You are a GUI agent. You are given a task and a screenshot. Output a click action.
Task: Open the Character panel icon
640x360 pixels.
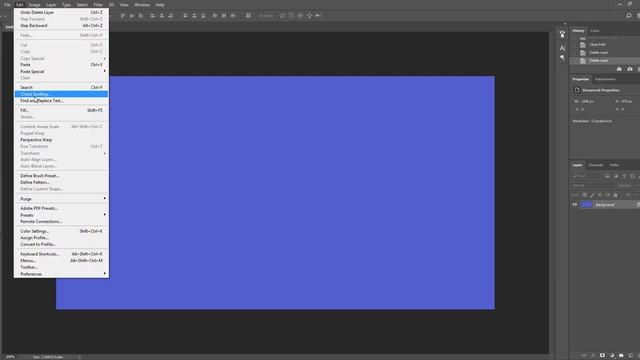(x=562, y=49)
